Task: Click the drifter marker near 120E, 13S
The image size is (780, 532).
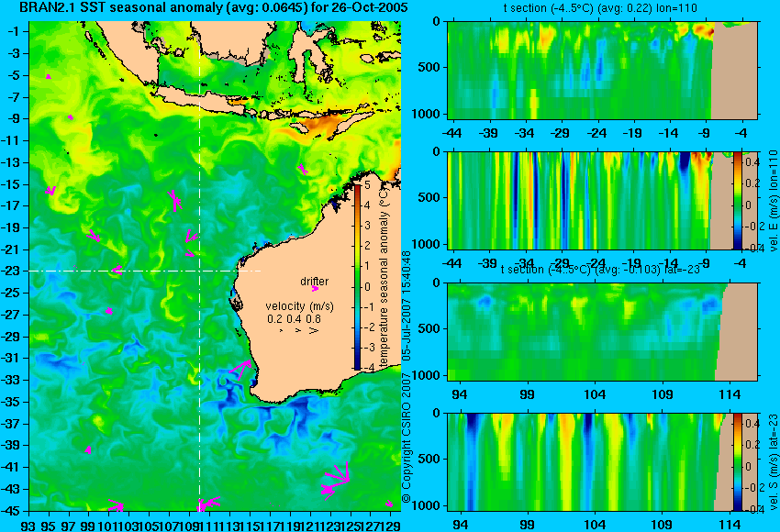Action: (x=303, y=169)
